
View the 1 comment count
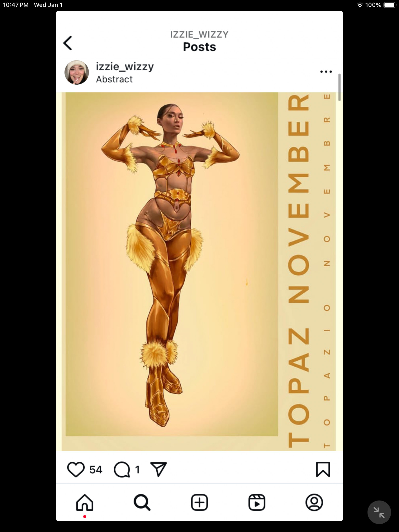click(x=137, y=470)
